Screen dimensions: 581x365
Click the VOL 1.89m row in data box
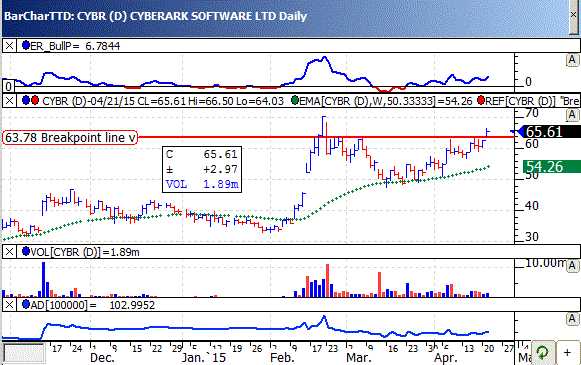pos(202,184)
